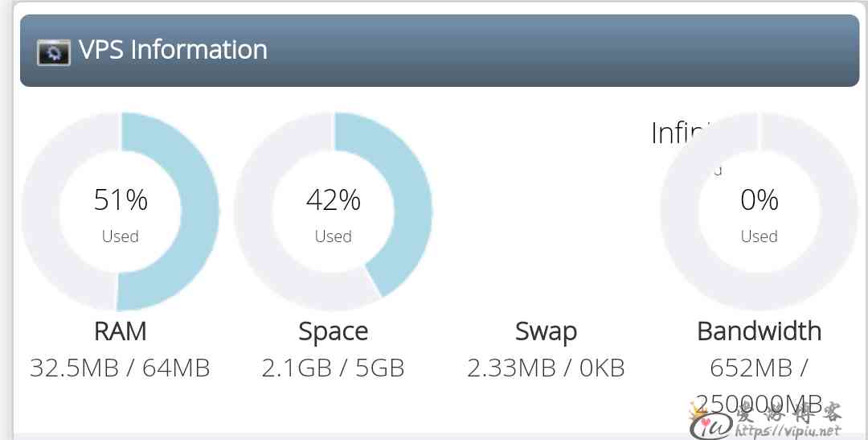Click the watermark logo icon

coord(710,426)
